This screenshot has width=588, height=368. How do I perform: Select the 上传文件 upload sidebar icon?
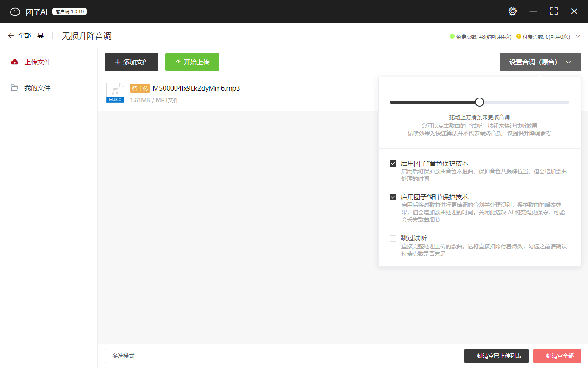(x=14, y=61)
